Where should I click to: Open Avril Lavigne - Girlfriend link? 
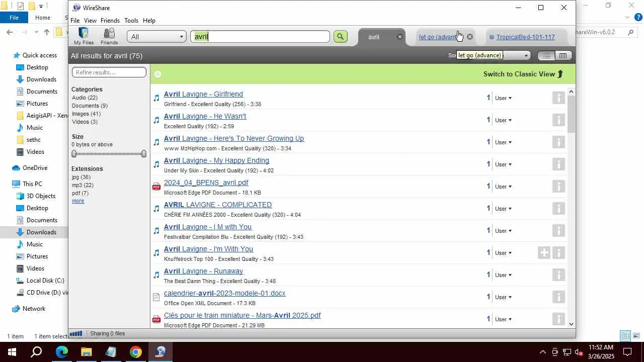203,94
